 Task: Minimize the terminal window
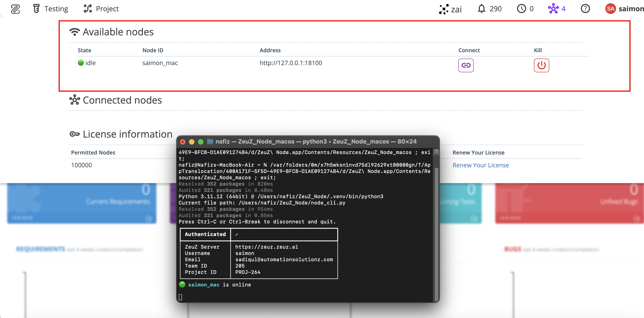(192, 142)
